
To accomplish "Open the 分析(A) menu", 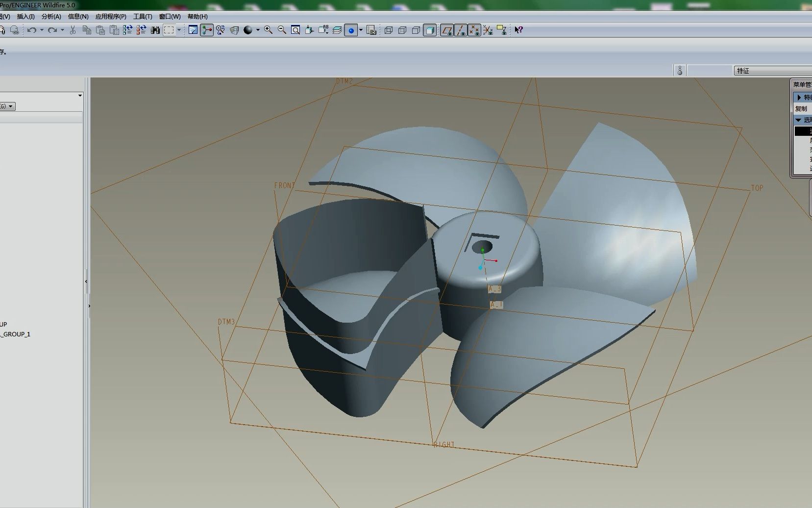I will tap(51, 16).
